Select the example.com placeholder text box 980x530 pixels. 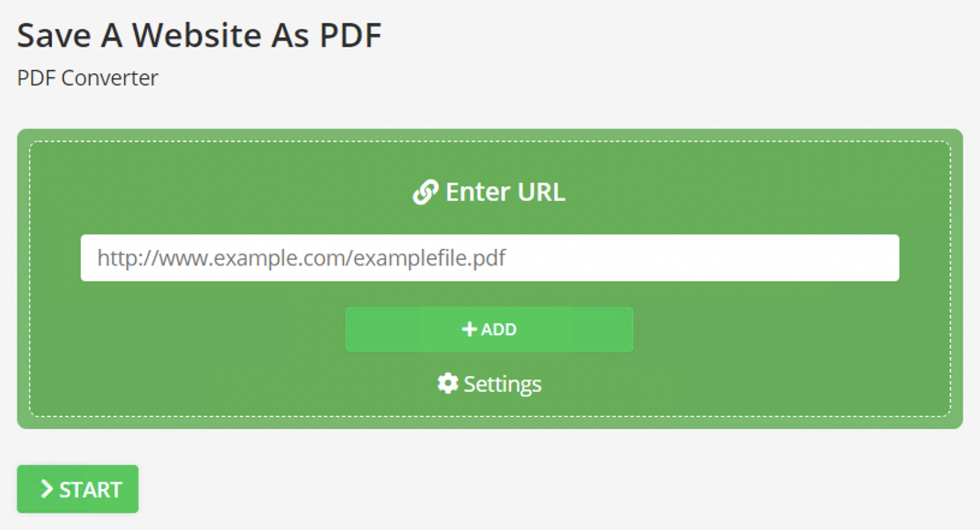tap(489, 258)
